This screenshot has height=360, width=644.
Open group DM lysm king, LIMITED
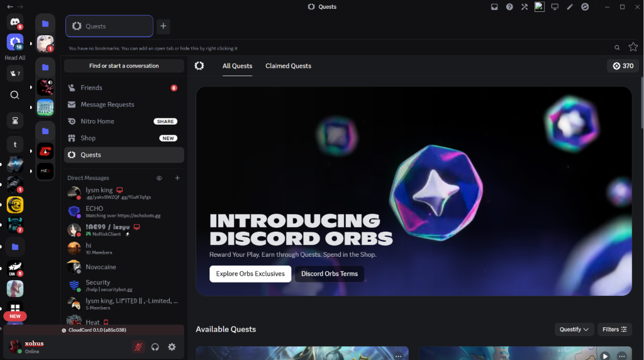click(x=124, y=304)
